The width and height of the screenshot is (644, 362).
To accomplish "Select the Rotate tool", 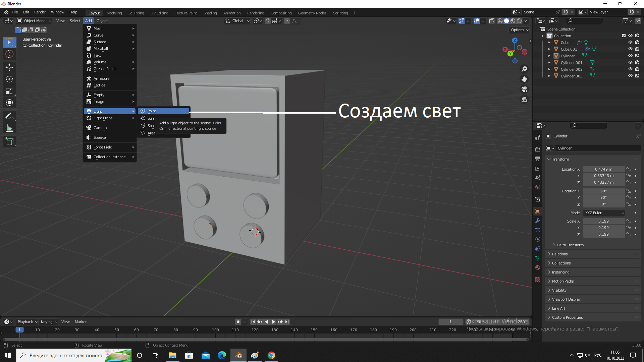I will tap(9, 79).
